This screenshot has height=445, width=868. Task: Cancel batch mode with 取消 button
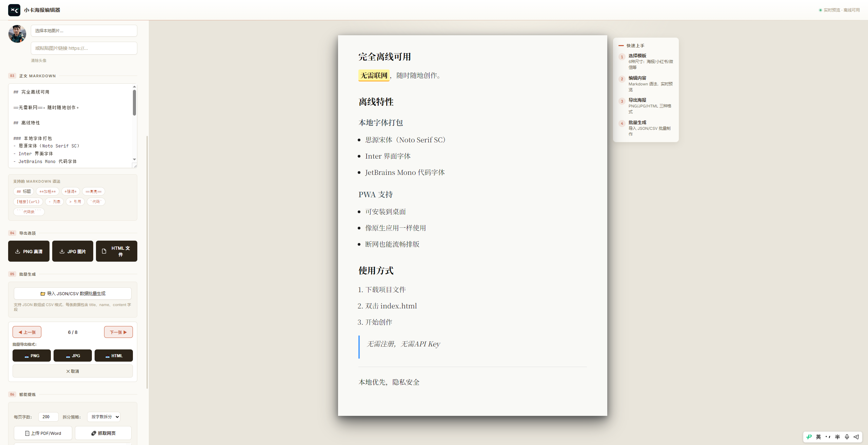click(73, 371)
